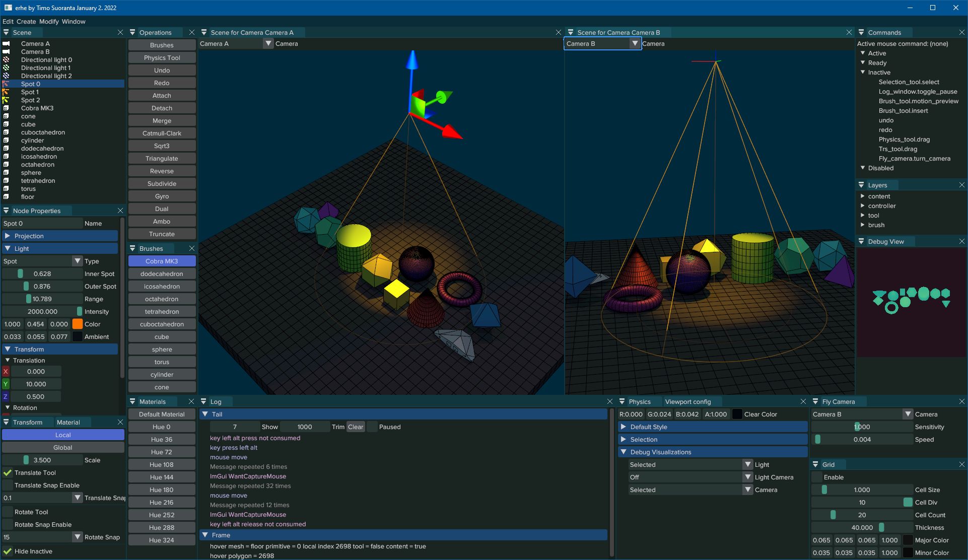
Task: Click the Camera A icon in Scene list
Action: click(x=6, y=44)
